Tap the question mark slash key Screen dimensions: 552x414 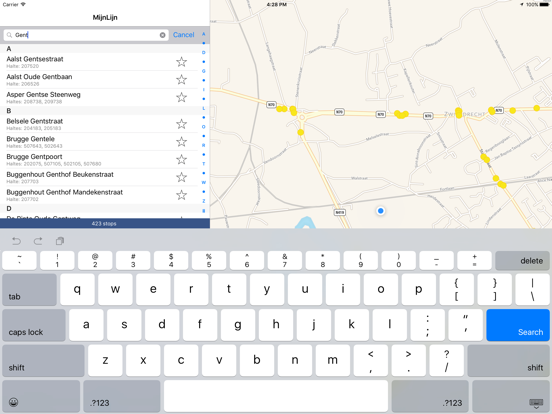[x=446, y=360]
